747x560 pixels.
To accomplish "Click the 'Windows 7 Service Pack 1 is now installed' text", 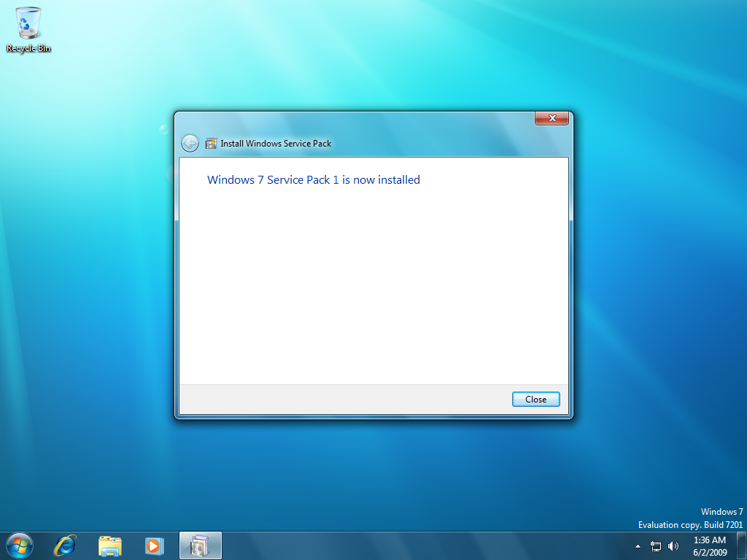I will [x=314, y=179].
